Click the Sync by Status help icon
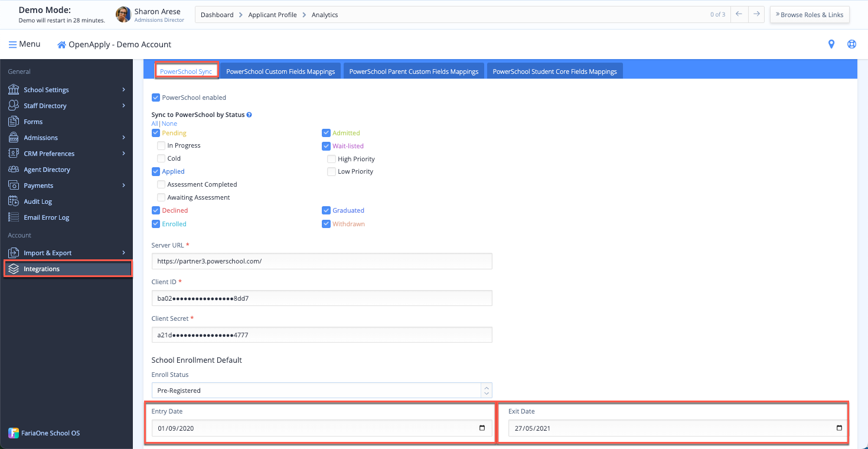The width and height of the screenshot is (868, 449). (249, 115)
